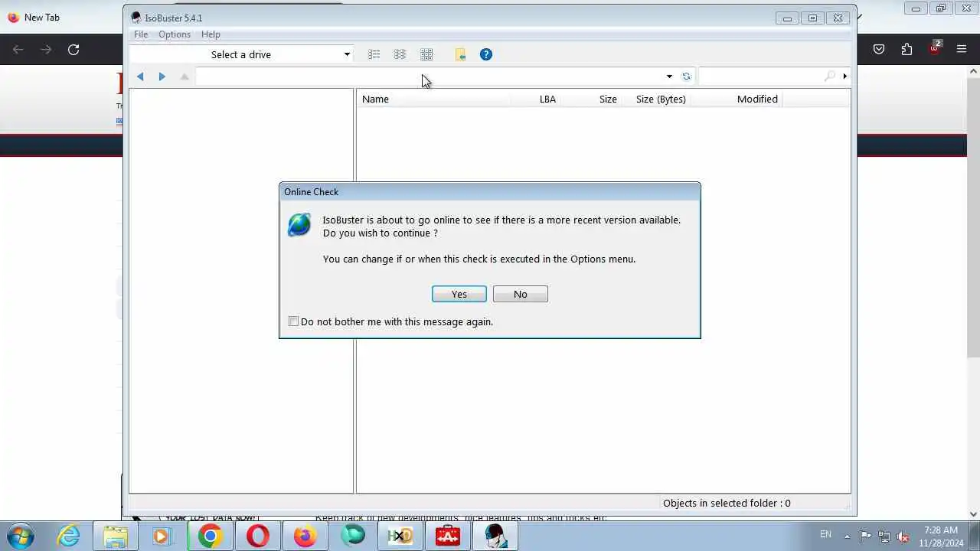Show hidden tray icons arrow

pos(847,536)
